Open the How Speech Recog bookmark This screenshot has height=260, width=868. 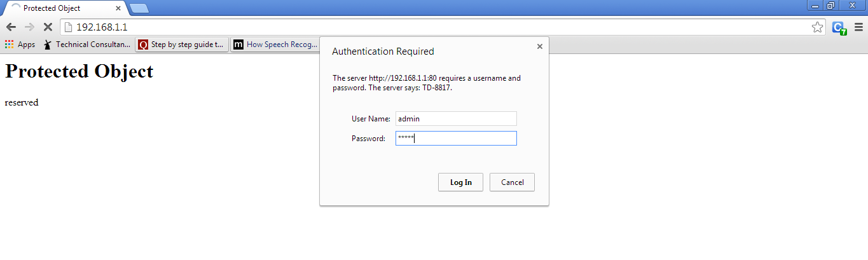click(276, 44)
